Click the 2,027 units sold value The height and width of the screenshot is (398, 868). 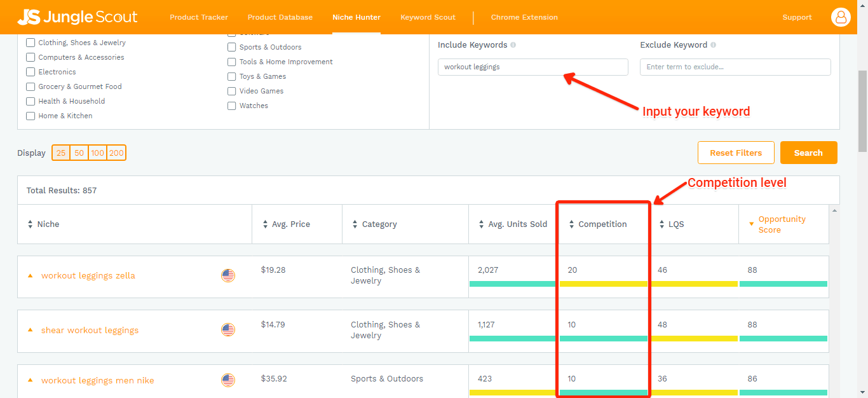[x=488, y=270]
